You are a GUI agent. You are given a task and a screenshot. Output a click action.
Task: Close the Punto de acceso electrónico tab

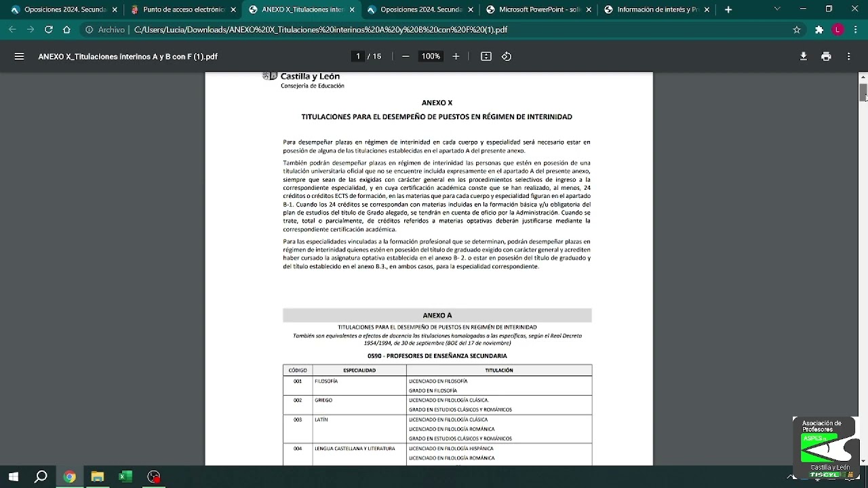[233, 9]
